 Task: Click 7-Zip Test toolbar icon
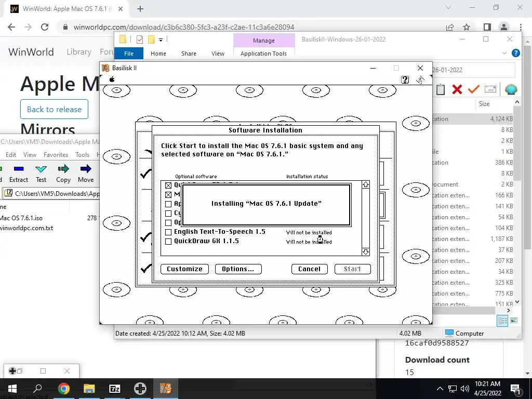(x=41, y=174)
